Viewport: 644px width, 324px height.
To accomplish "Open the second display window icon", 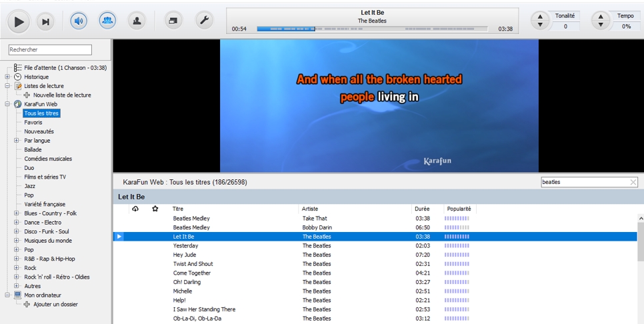I will 173,21.
